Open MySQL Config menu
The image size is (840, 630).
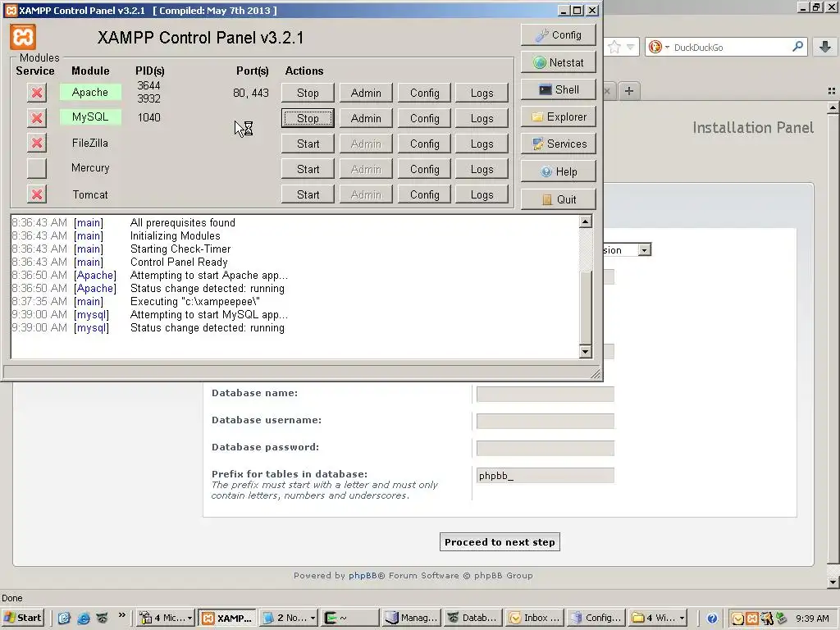coord(424,118)
